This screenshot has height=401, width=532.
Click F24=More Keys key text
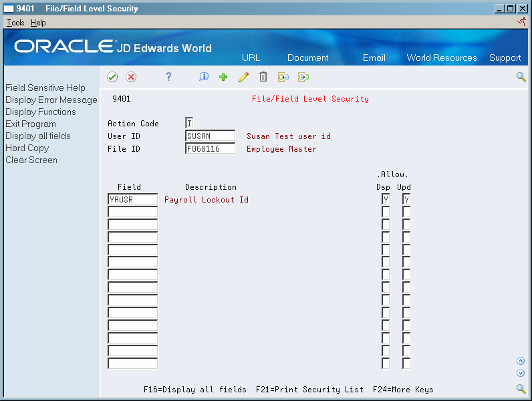pos(403,390)
